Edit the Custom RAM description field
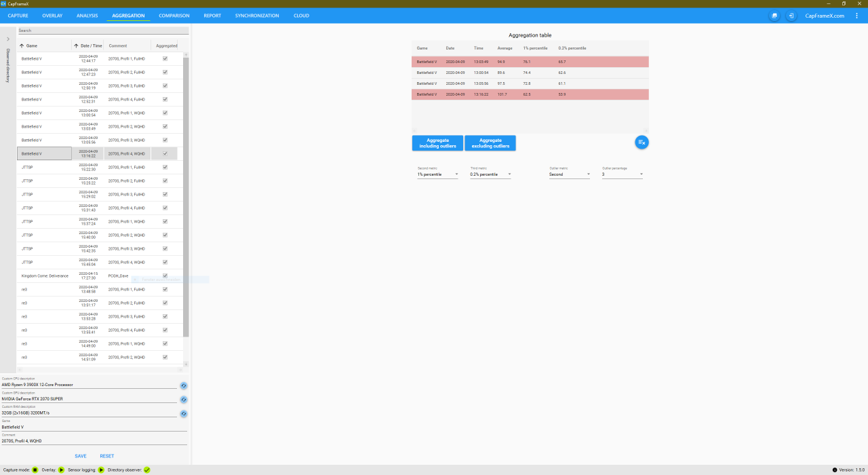 (89, 413)
